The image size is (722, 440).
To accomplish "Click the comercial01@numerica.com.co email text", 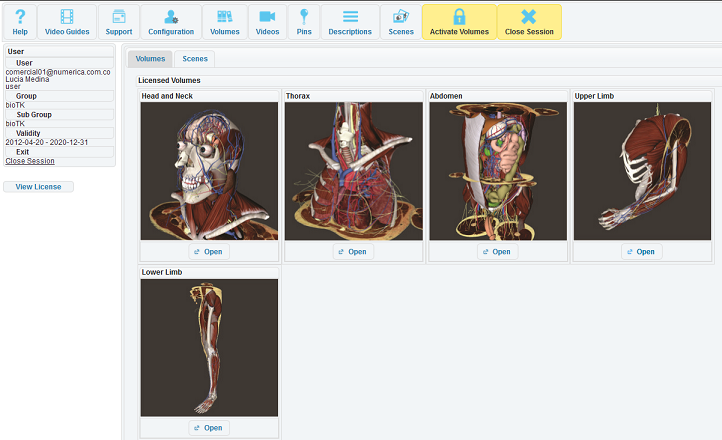I will [x=58, y=72].
